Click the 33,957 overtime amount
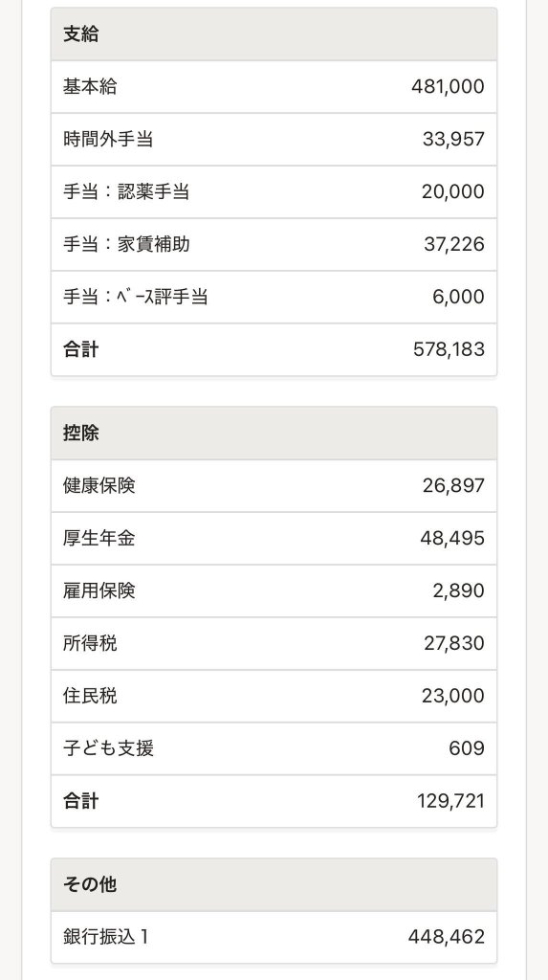The width and height of the screenshot is (548, 980). tap(453, 140)
